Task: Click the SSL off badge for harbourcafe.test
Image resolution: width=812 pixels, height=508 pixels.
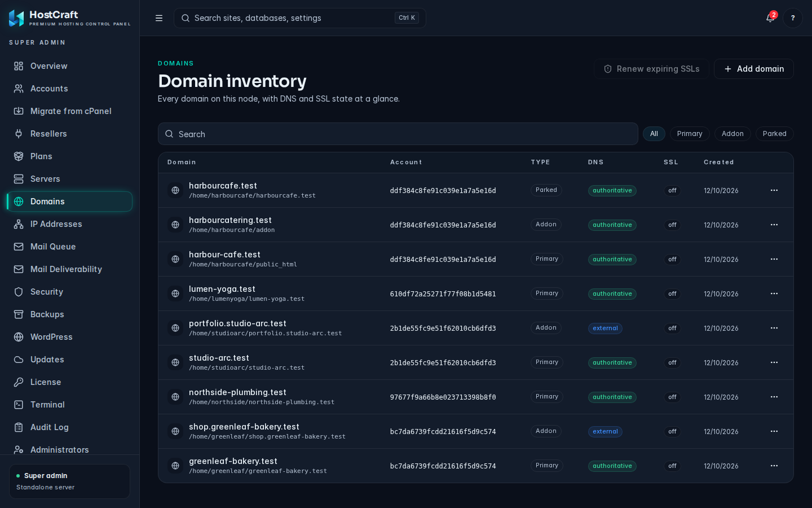Action: (x=672, y=191)
